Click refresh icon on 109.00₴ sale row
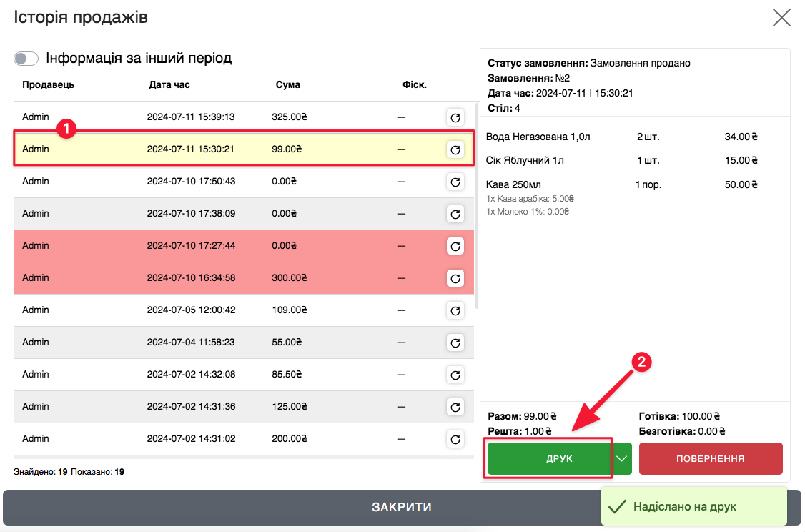The image size is (805, 532). point(455,310)
